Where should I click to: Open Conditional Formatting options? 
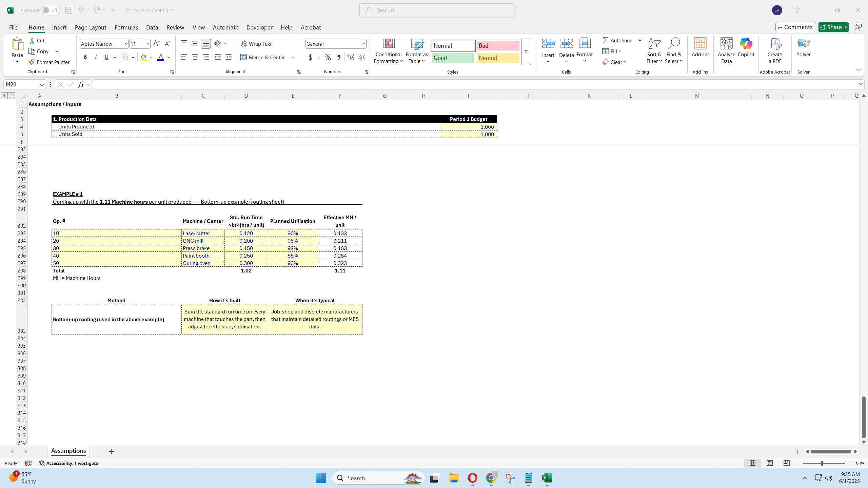pos(388,51)
